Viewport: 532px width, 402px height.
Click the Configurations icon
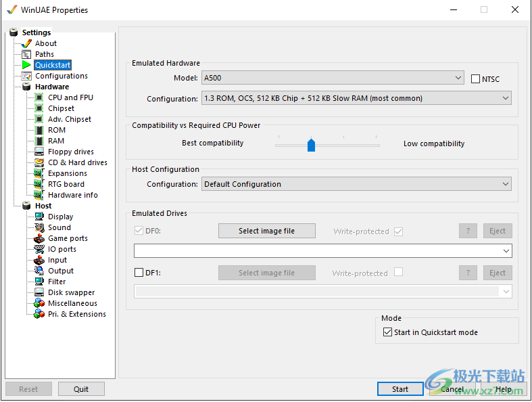(26, 76)
